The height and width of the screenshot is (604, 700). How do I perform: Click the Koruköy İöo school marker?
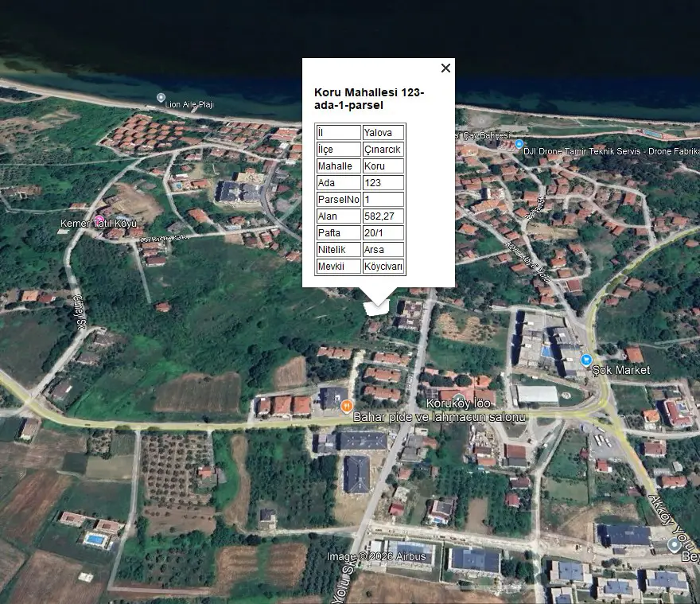point(458,398)
